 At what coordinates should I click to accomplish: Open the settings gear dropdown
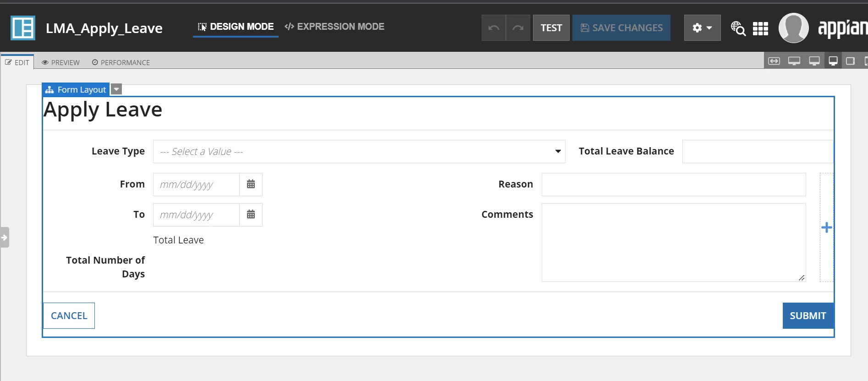click(702, 28)
